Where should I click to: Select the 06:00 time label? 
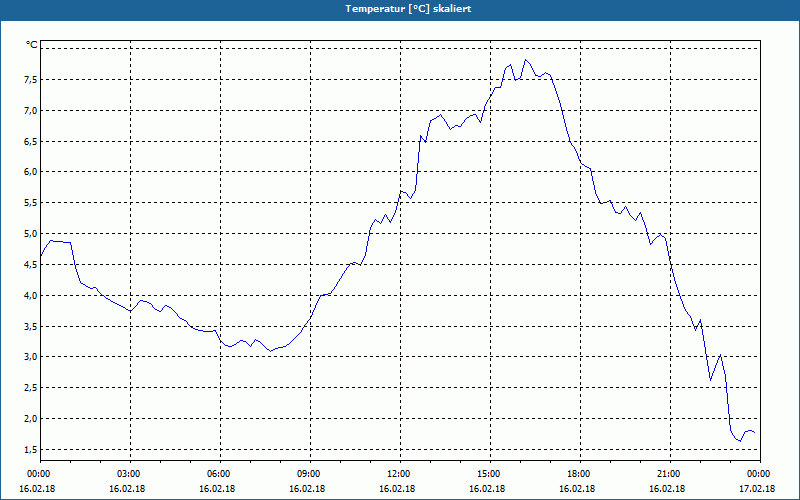click(x=220, y=474)
